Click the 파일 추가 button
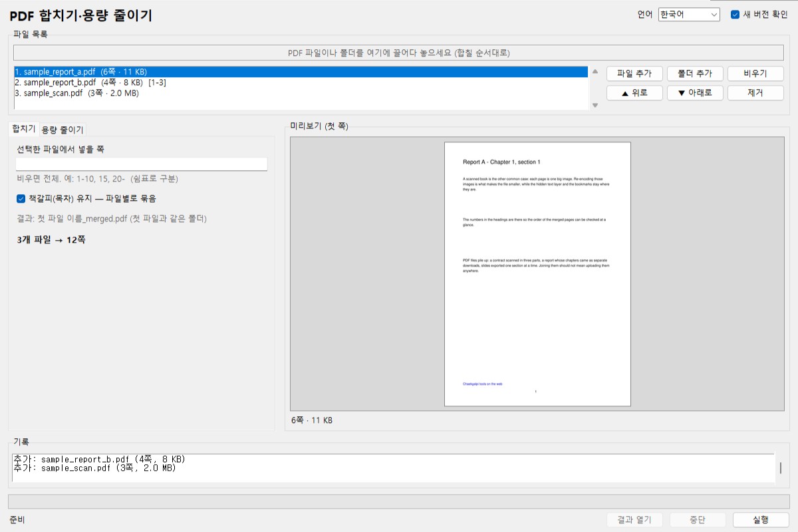Image resolution: width=798 pixels, height=532 pixels. 634,74
